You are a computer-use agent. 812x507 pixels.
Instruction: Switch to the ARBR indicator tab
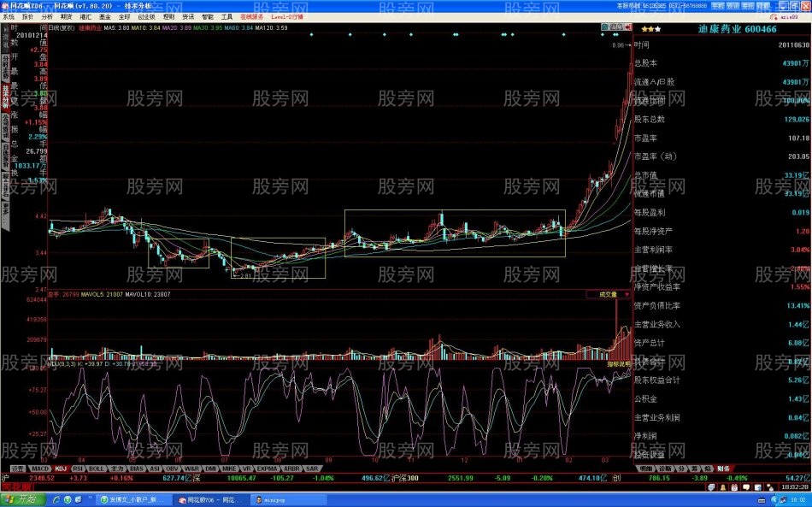coord(291,469)
